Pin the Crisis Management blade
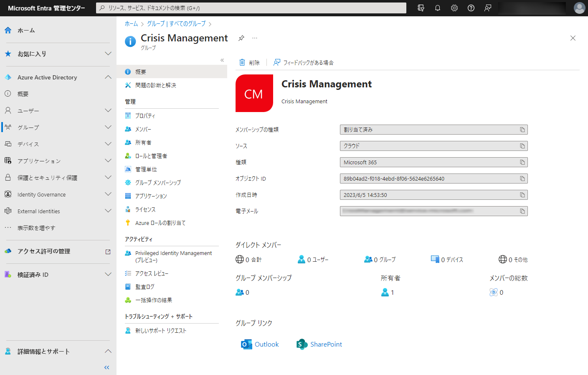The width and height of the screenshot is (588, 375). (241, 38)
